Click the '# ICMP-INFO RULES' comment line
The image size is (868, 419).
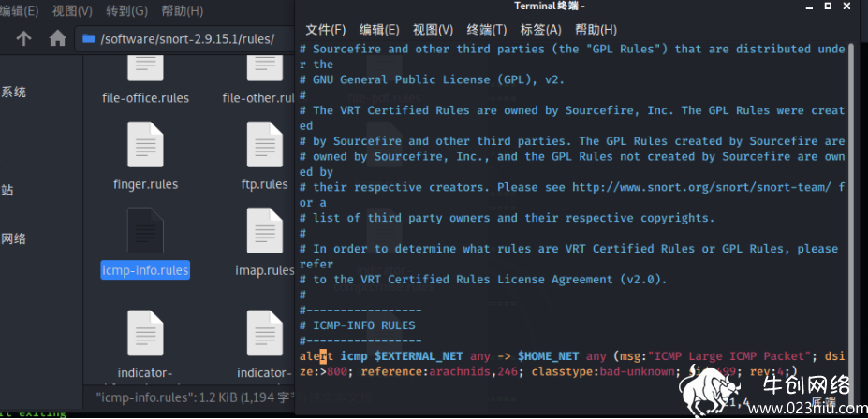point(358,325)
